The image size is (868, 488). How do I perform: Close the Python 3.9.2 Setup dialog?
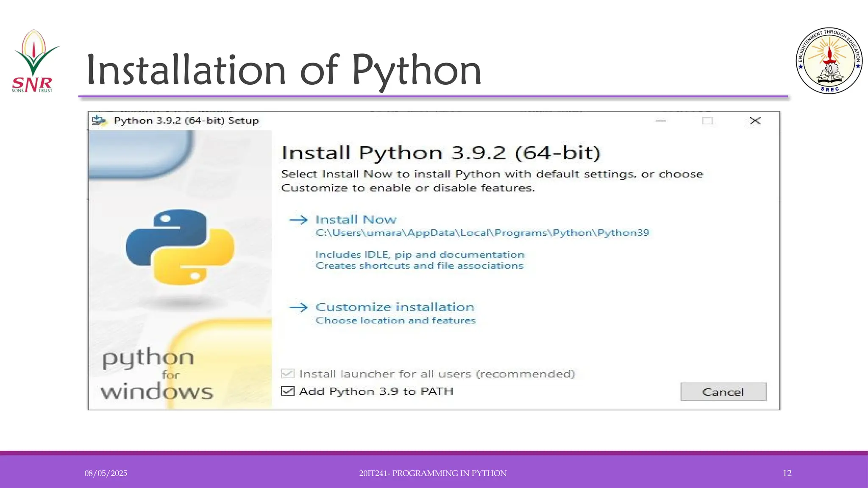[x=755, y=121]
